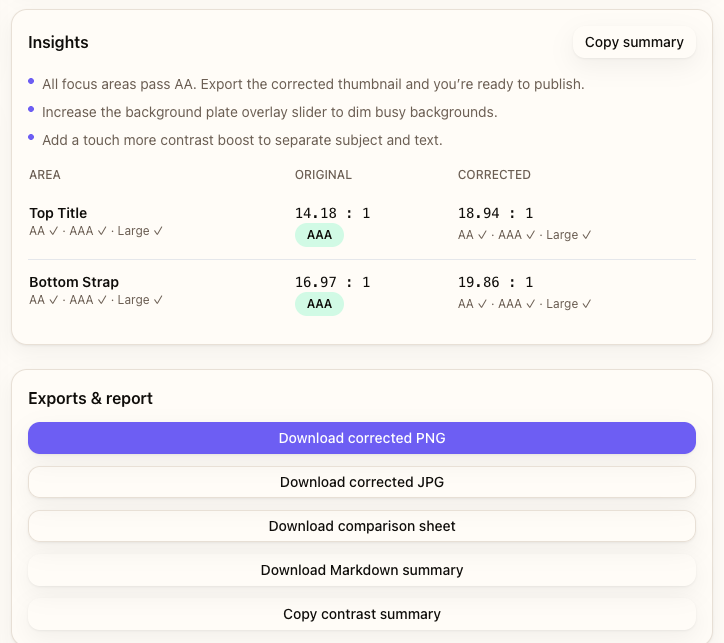Click the AREA column header
Screen dimensions: 724x643
(x=45, y=174)
